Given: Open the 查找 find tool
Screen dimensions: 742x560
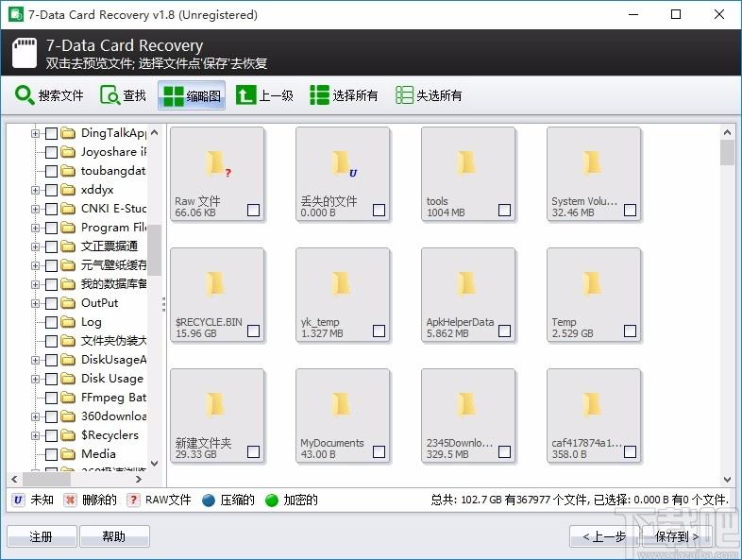Looking at the screenshot, I should (x=123, y=95).
